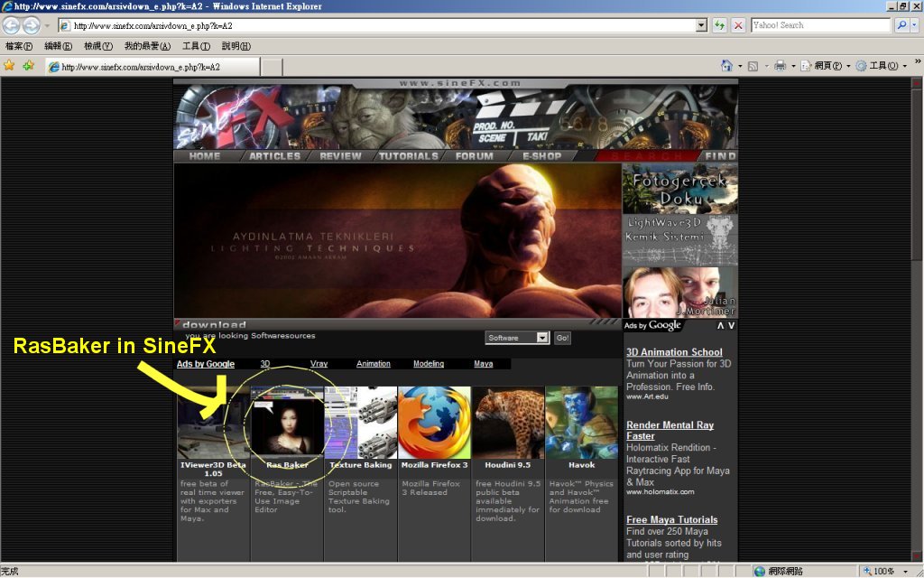Click the Yahoo! Search input box
The height and width of the screenshot is (578, 924).
[820, 25]
